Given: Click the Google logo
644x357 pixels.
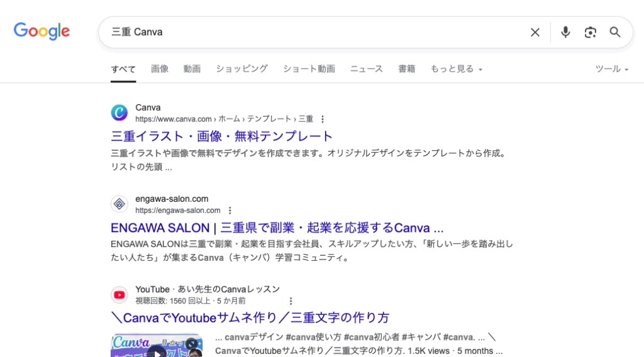Looking at the screenshot, I should pyautogui.click(x=42, y=31).
